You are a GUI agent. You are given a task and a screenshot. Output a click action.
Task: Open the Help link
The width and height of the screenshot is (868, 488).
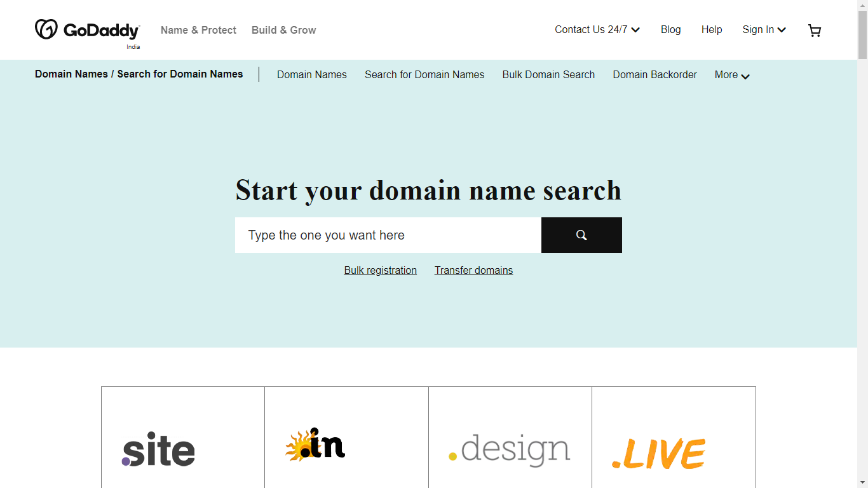[712, 30]
